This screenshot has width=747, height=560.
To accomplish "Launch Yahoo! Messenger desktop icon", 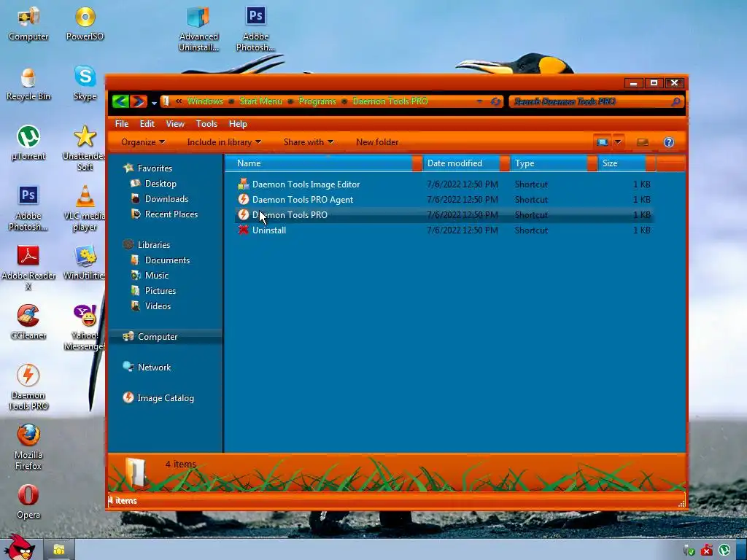I will click(85, 327).
